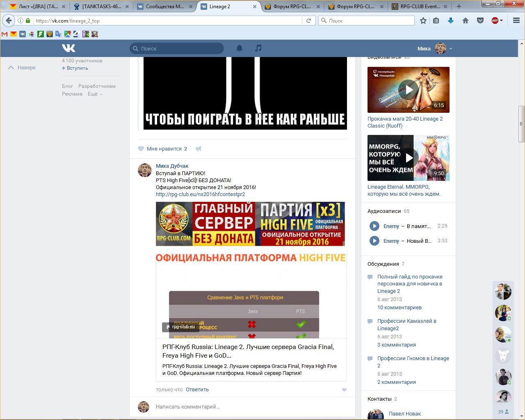Click the browser vertical scrollbar thumb

coord(521,124)
